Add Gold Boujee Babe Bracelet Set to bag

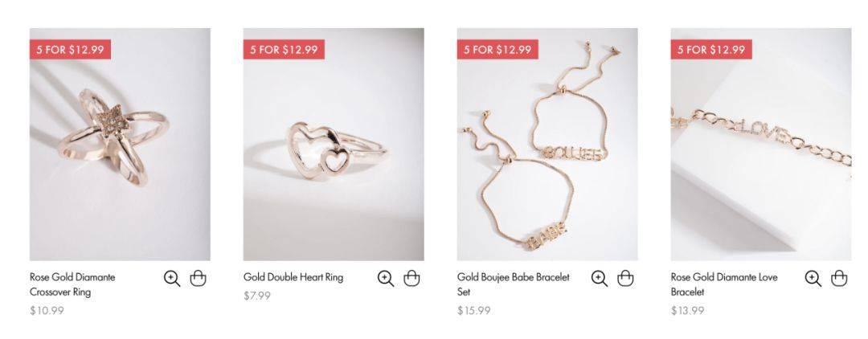pyautogui.click(x=625, y=278)
